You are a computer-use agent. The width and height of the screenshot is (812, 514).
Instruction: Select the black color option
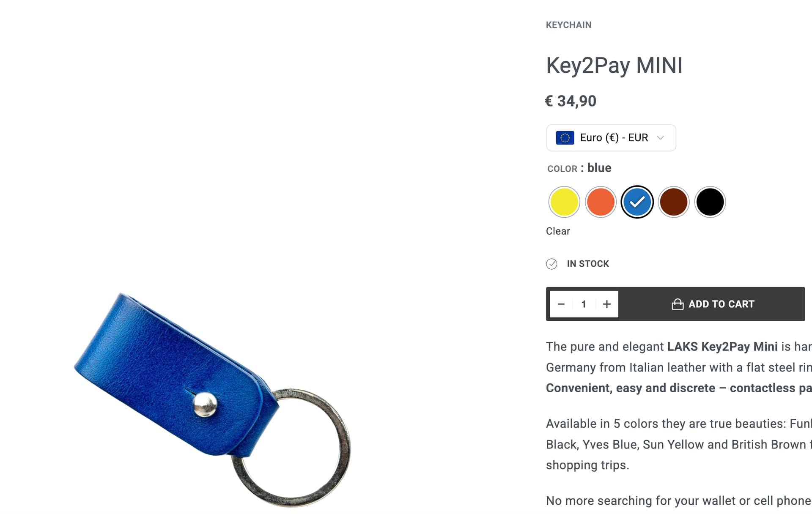(710, 202)
